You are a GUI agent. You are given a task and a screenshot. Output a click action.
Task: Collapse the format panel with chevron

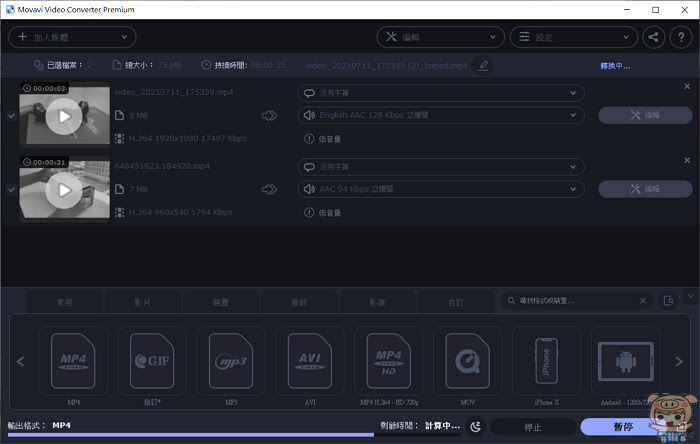(x=691, y=296)
